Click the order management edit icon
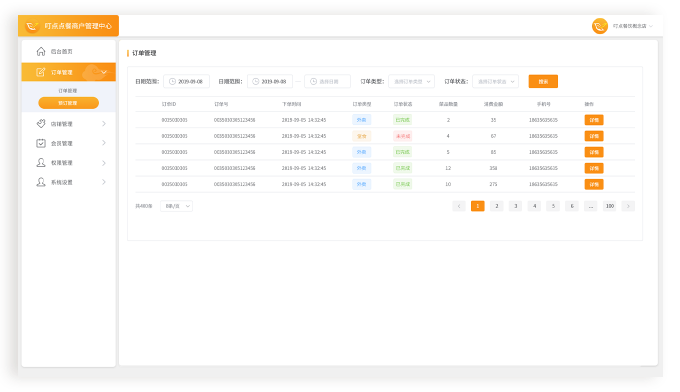This screenshot has width=680, height=392. (40, 72)
